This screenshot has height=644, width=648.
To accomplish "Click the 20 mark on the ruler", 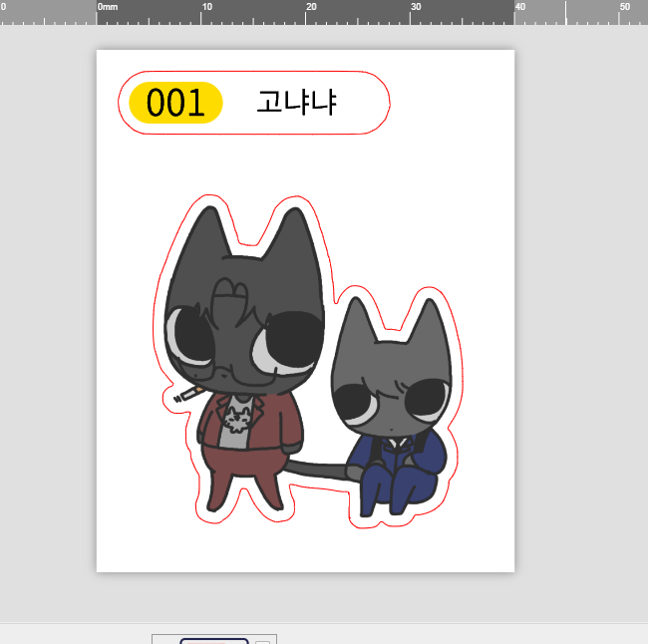I will pos(311,7).
